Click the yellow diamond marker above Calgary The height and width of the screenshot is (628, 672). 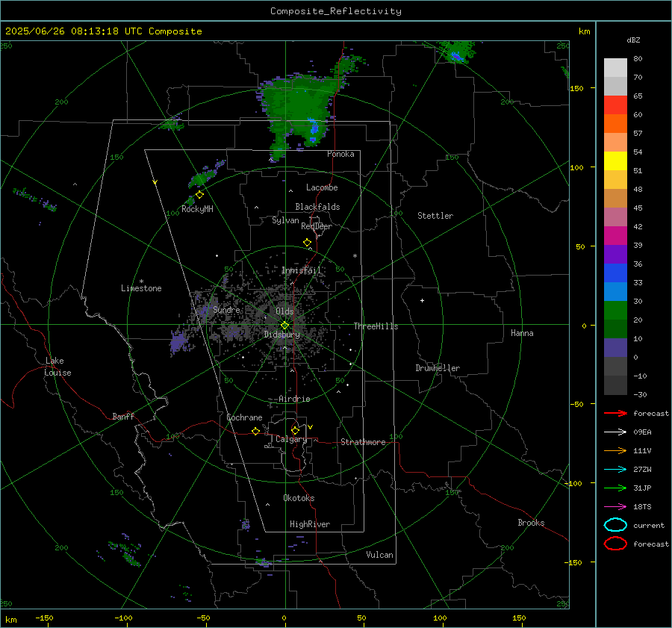click(x=295, y=430)
